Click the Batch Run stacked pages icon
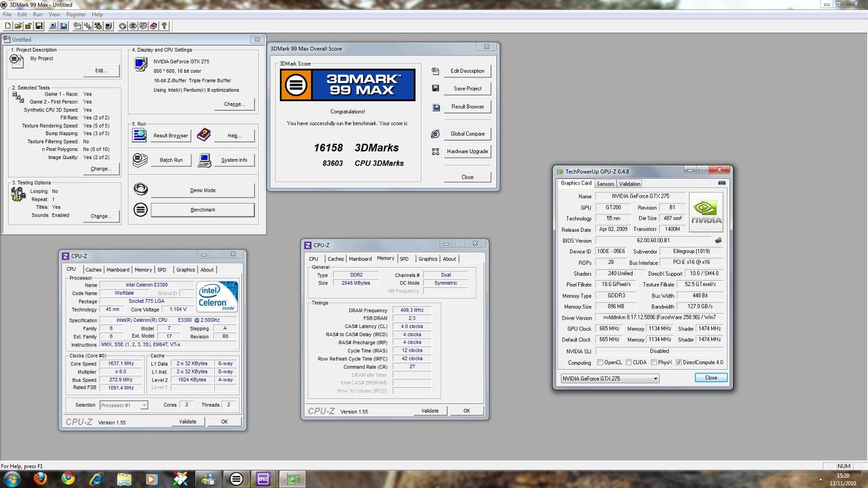This screenshot has width=868, height=488. click(140, 160)
